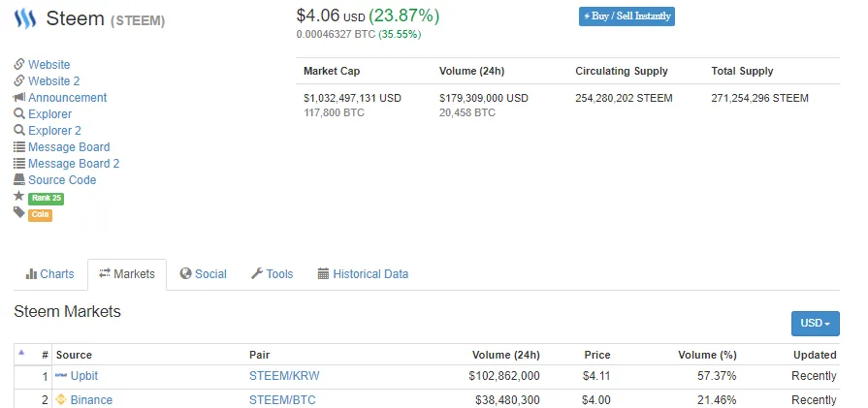868x408 pixels.
Task: Open the Message Board 2 link
Action: (74, 164)
